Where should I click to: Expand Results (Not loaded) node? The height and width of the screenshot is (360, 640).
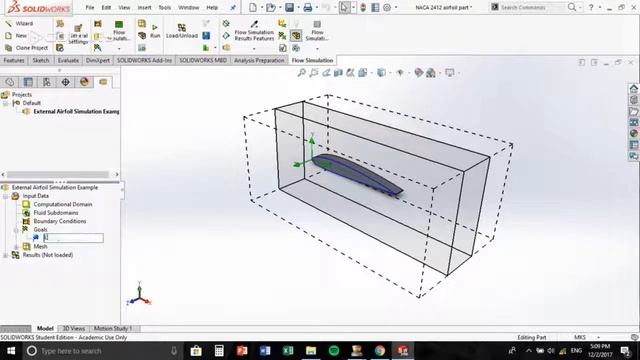6,256
